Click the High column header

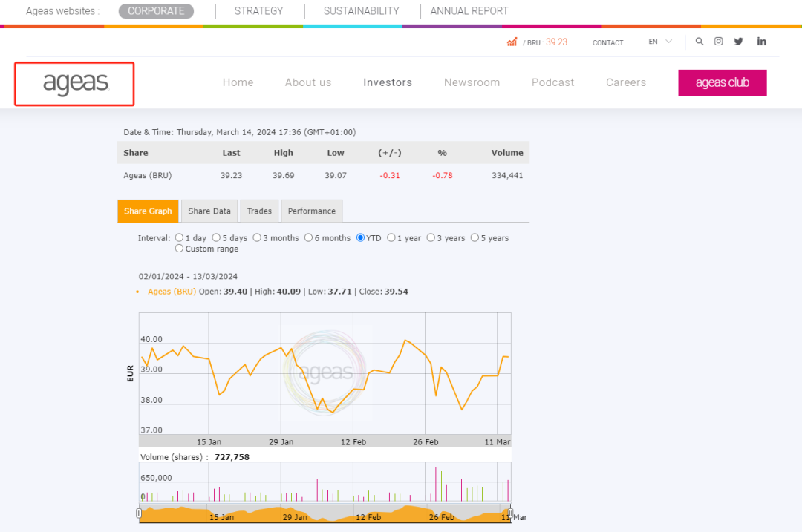284,153
